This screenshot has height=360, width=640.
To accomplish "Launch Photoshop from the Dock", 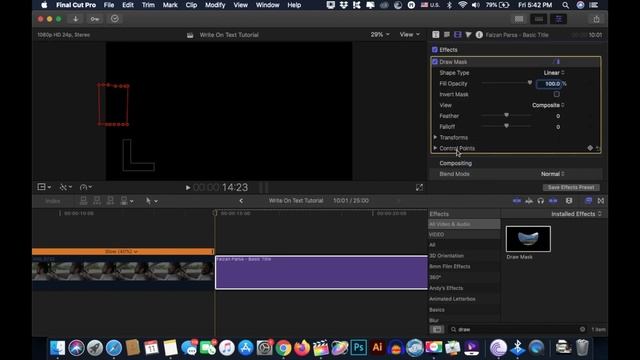I will point(358,348).
